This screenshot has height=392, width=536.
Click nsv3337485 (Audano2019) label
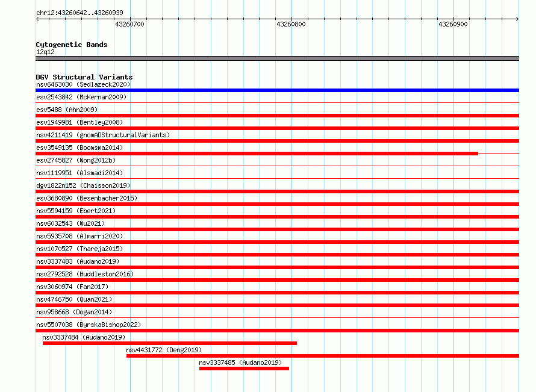(x=240, y=362)
